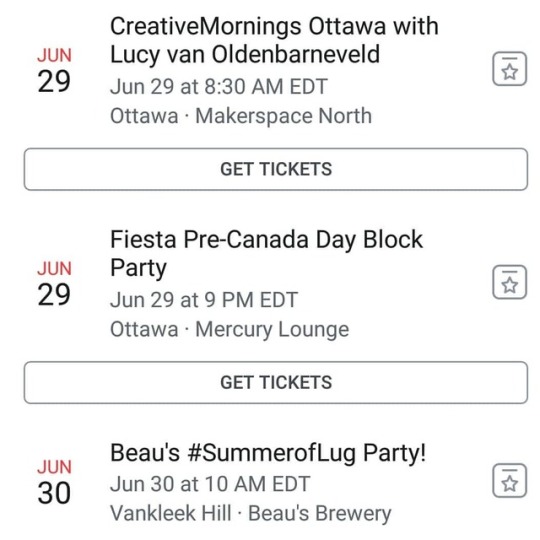The image size is (540, 540).
Task: Open Beau's #SummerofLug Party! event title
Action: (268, 453)
